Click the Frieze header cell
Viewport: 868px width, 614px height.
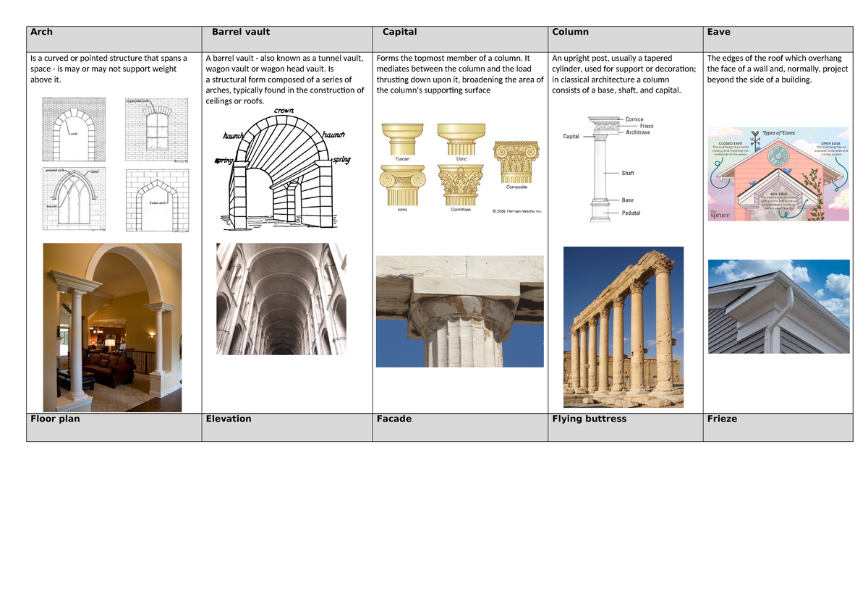778,427
